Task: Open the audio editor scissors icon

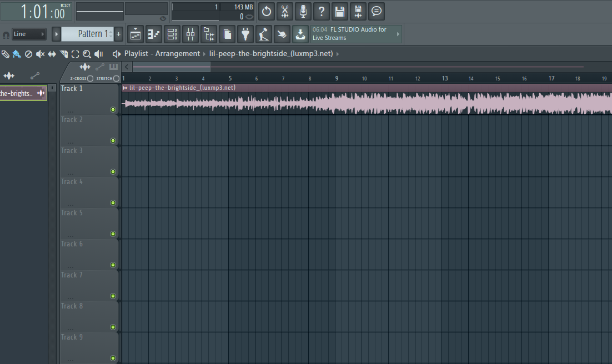Action: [285, 11]
